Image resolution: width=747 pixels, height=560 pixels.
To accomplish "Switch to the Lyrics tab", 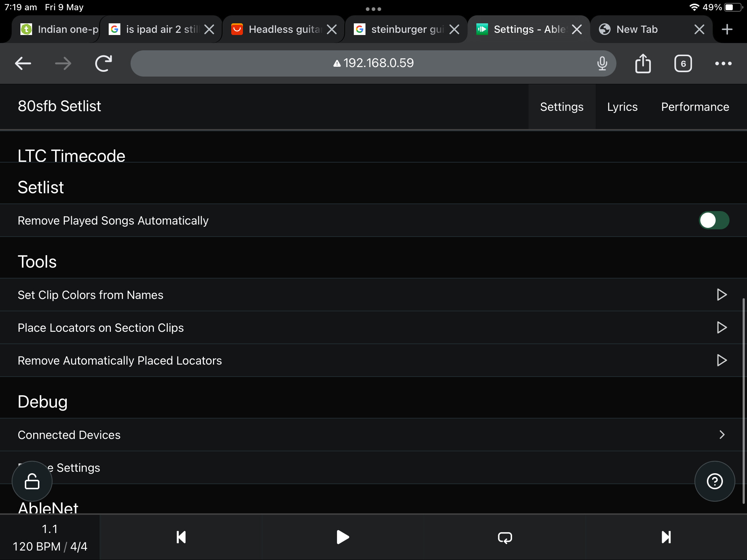I will tap(622, 107).
